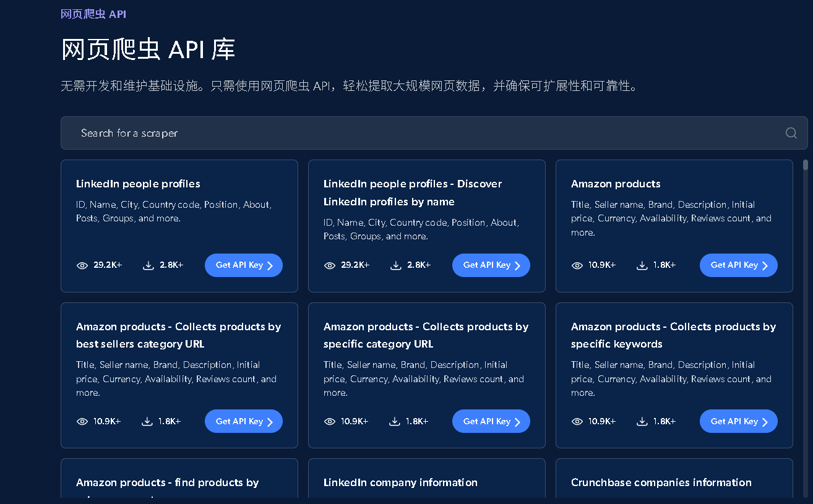Click 1.8K+ downloads on best sellers category URL card
This screenshot has height=504, width=813.
[170, 422]
